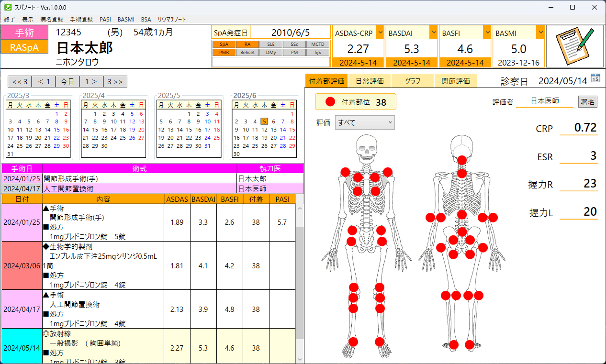Click the CRP value field 0.72
Screen dimensions: 606x364
579,128
